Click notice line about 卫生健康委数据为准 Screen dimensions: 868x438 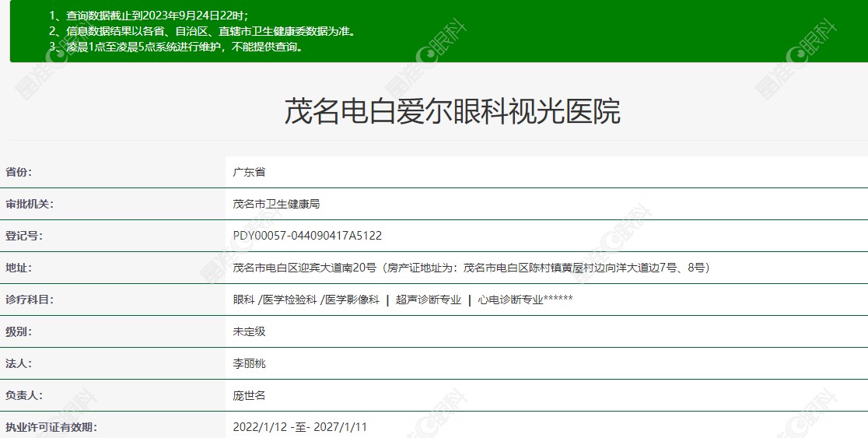coord(202,31)
